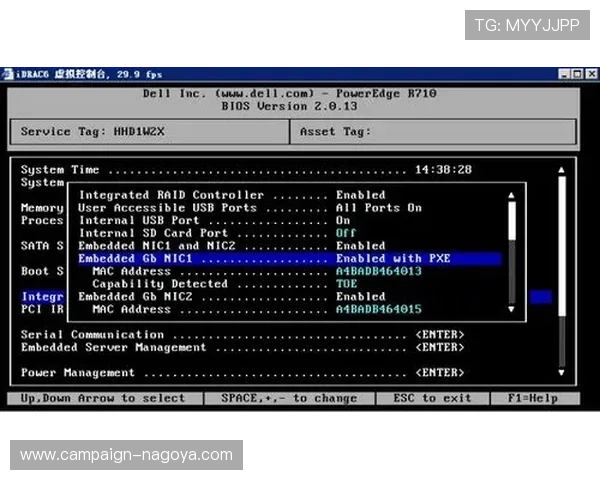Click the popup scrollbar down arrow

click(513, 309)
